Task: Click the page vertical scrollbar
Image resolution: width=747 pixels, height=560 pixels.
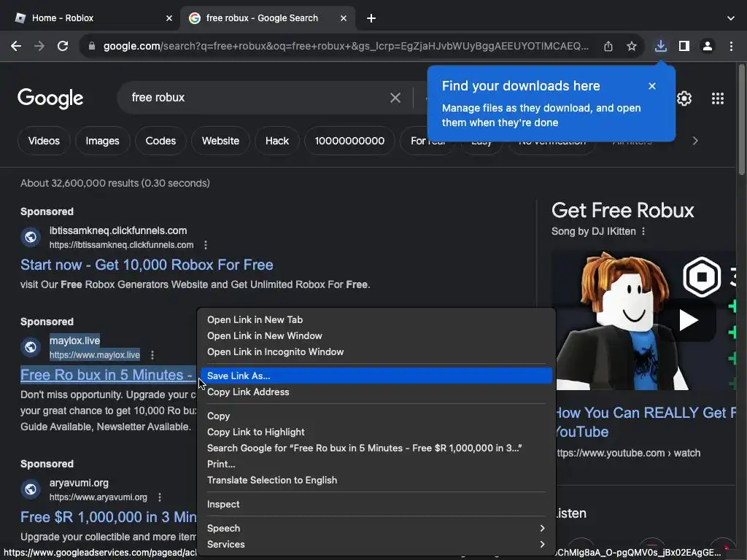Action: (x=741, y=119)
